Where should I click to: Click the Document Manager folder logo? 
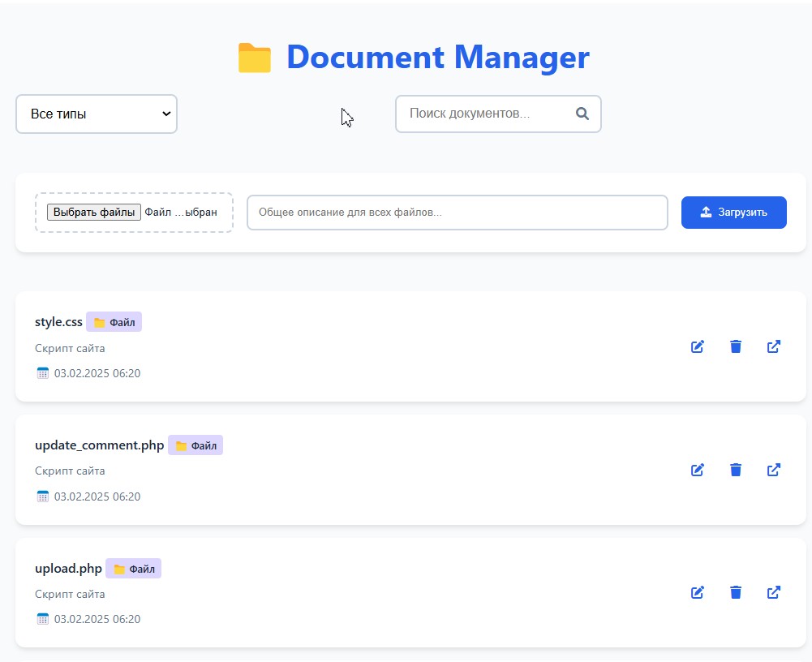(254, 58)
